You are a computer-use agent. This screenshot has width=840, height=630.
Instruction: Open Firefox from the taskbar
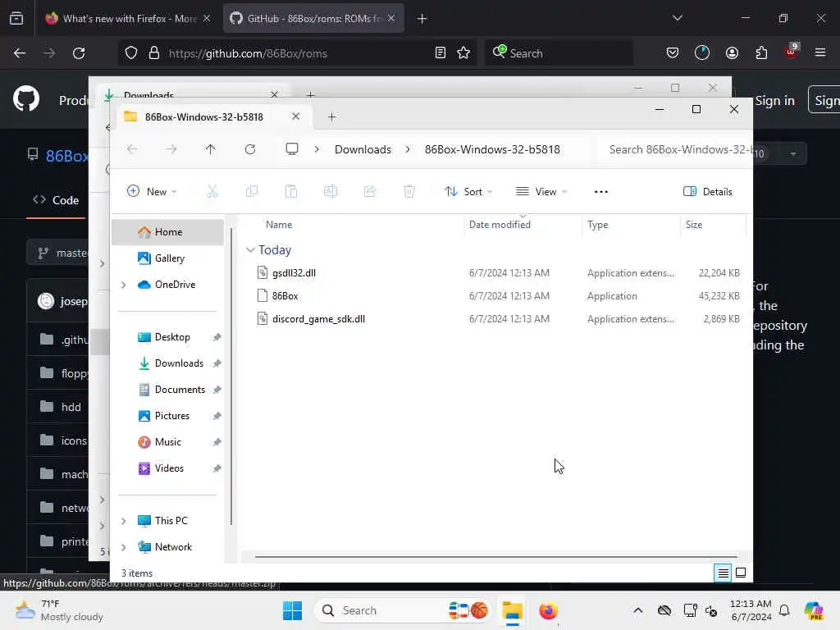[x=548, y=610]
